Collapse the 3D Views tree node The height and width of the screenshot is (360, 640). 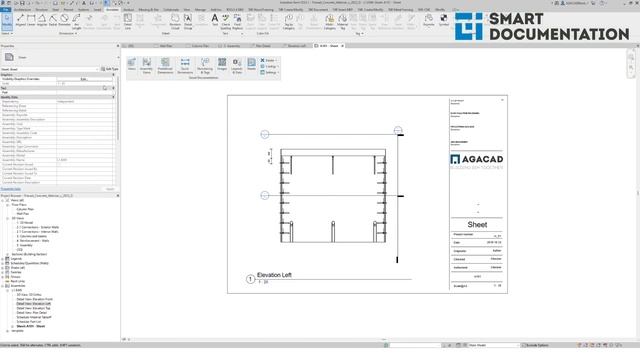click(7, 218)
